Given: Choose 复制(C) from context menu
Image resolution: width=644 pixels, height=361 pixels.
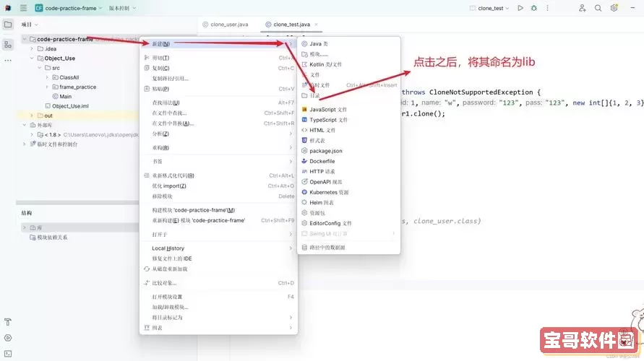Looking at the screenshot, I should [218, 68].
